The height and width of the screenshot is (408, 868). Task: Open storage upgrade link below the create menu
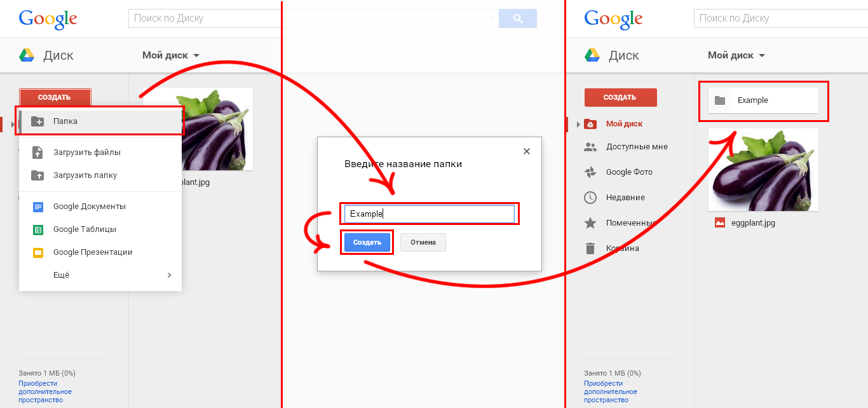(45, 391)
